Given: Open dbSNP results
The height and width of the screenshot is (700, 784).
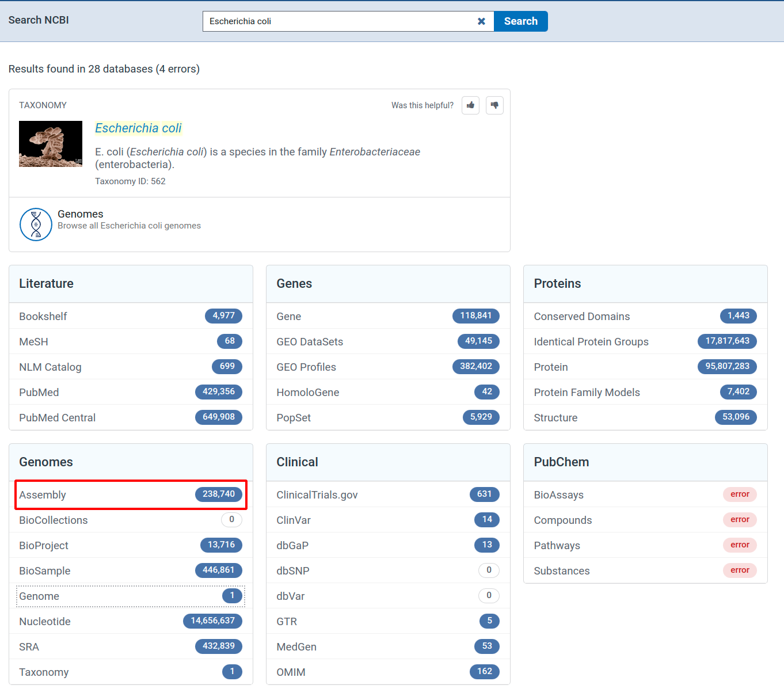Looking at the screenshot, I should click(388, 570).
